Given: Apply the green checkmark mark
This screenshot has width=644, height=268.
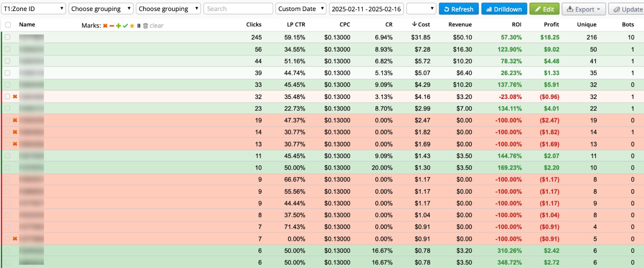Looking at the screenshot, I should [125, 26].
